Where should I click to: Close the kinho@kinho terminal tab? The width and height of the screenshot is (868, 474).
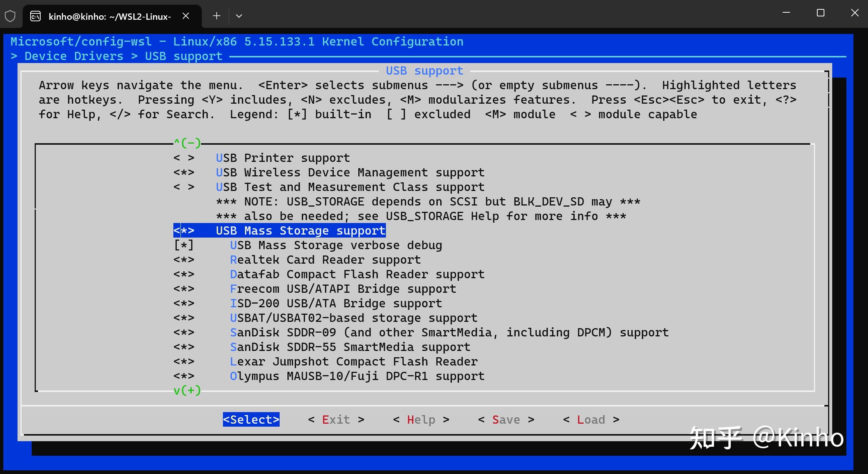click(186, 16)
